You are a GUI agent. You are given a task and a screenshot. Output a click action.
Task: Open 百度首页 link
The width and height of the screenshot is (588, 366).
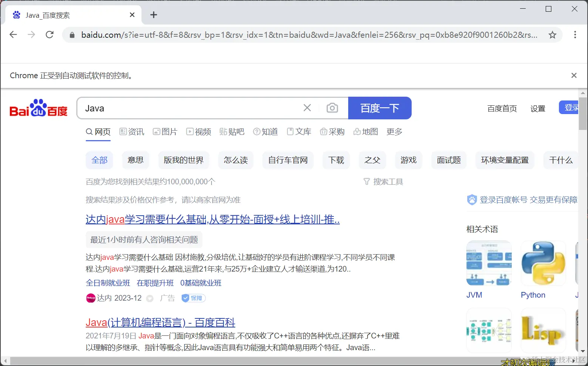[502, 109]
